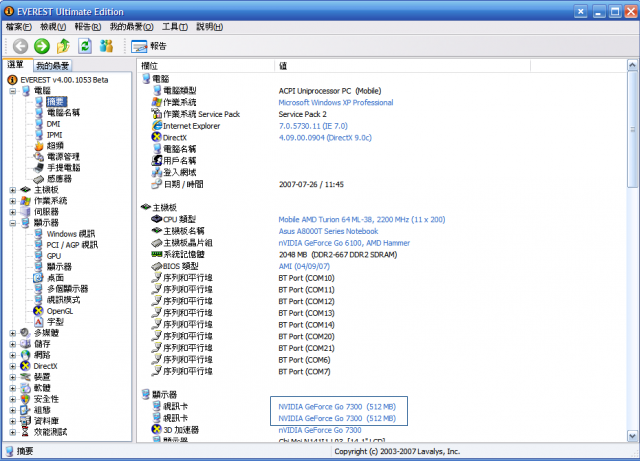Select 視訊模式 in the tree
The width and height of the screenshot is (640, 461).
(63, 300)
